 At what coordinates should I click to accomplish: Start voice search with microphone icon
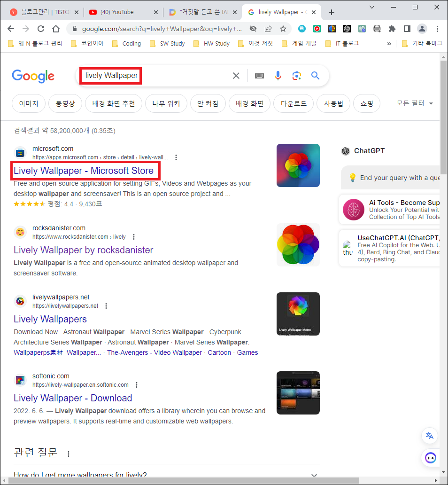[x=278, y=76]
